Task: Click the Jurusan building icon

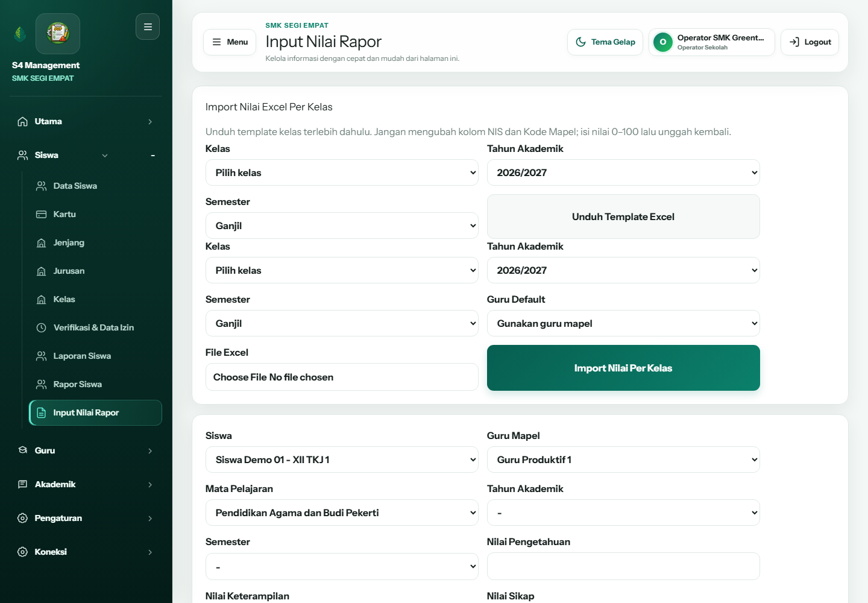Action: coord(41,271)
